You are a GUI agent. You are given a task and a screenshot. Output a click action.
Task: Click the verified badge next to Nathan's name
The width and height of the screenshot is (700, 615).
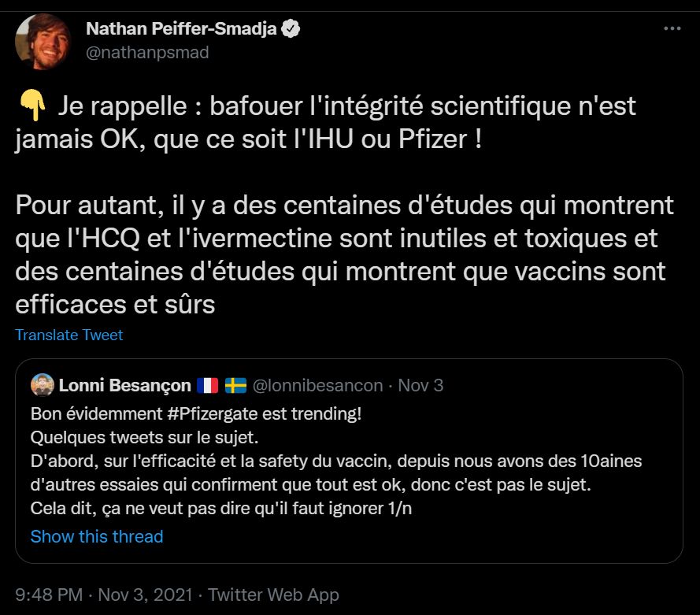pyautogui.click(x=291, y=30)
